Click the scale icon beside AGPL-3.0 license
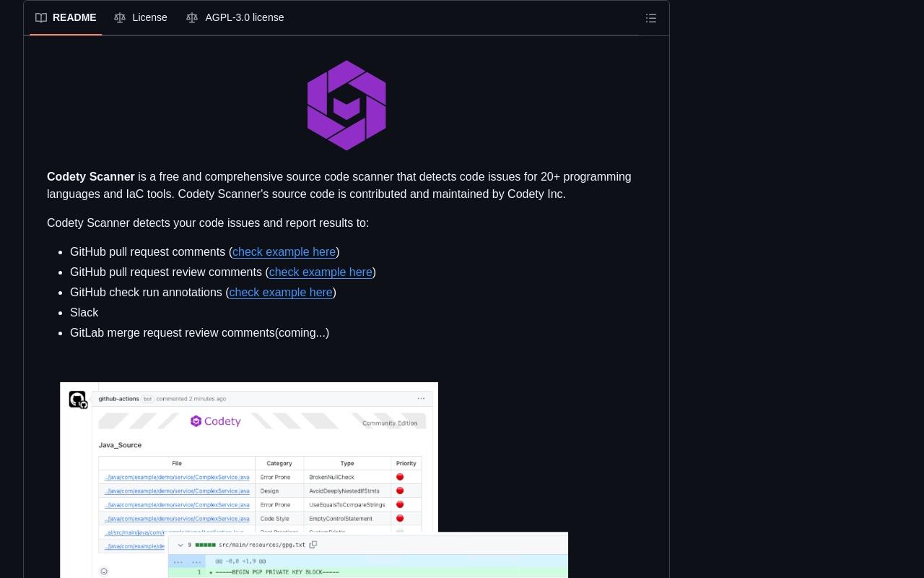This screenshot has height=578, width=924. 192,17
